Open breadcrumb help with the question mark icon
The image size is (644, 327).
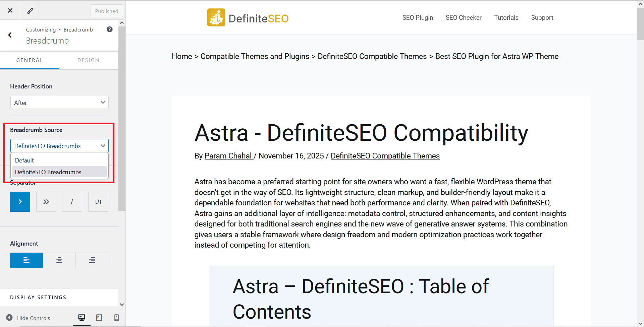click(x=109, y=29)
